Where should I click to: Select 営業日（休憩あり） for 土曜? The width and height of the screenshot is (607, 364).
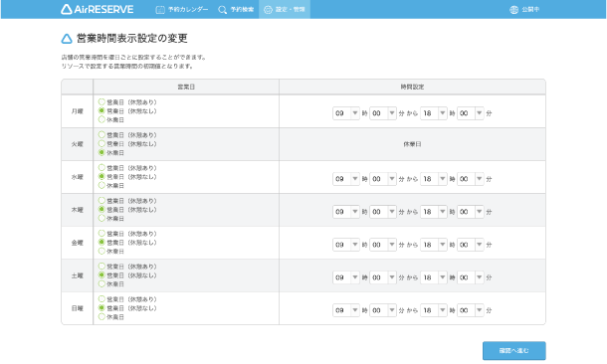pyautogui.click(x=101, y=267)
